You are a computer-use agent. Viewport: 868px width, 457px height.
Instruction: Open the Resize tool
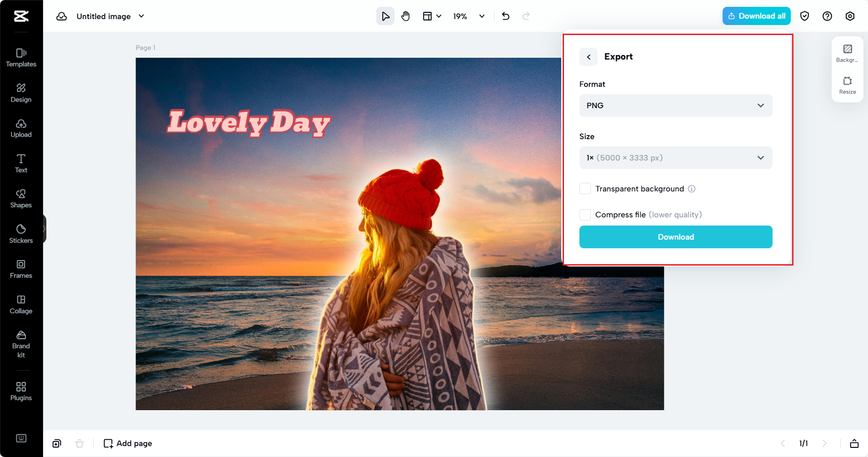(x=847, y=85)
